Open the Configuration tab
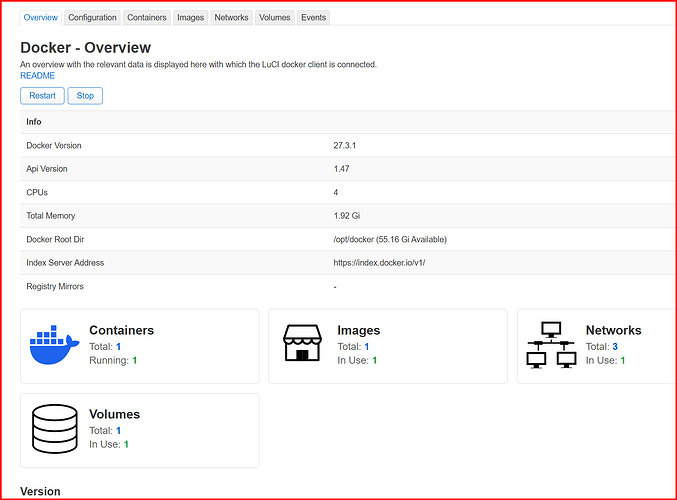Screen dimensions: 677x500 (x=92, y=18)
